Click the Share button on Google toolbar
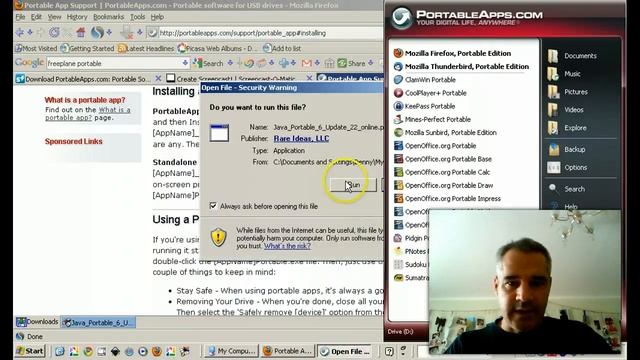This screenshot has width=640, height=360. [351, 63]
